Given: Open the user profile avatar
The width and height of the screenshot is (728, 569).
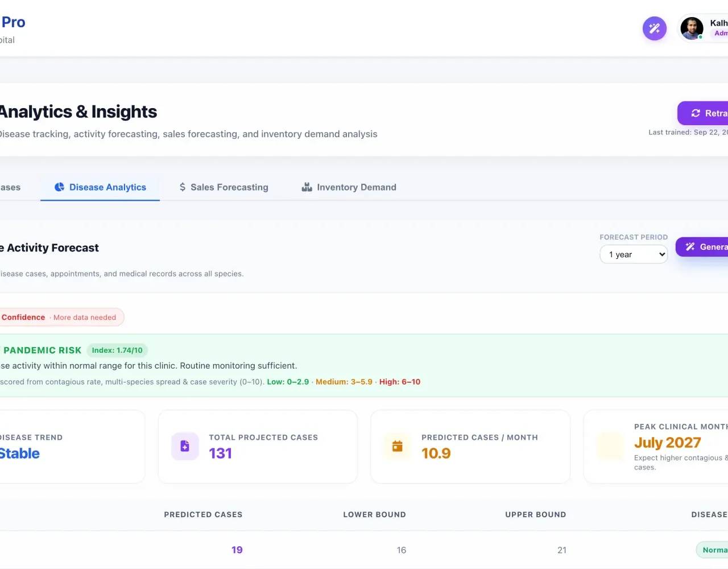Looking at the screenshot, I should (692, 28).
